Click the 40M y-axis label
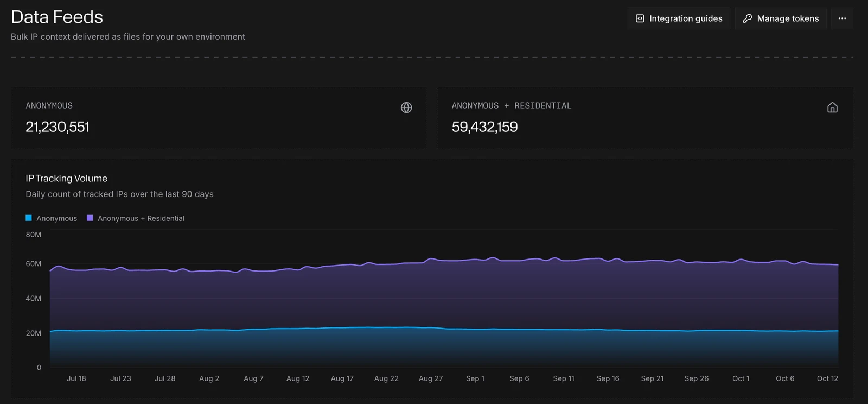This screenshot has width=868, height=404. tap(34, 298)
